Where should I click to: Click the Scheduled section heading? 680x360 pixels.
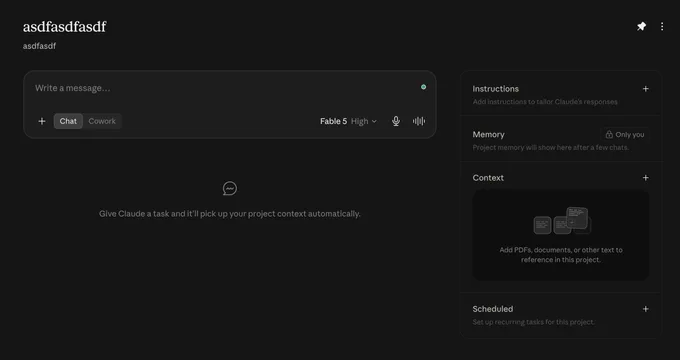[x=493, y=309]
